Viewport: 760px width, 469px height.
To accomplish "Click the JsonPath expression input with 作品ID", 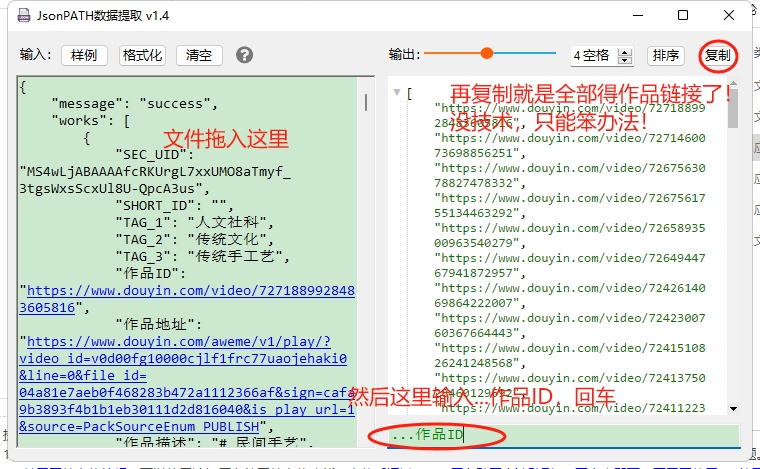I will (x=560, y=435).
